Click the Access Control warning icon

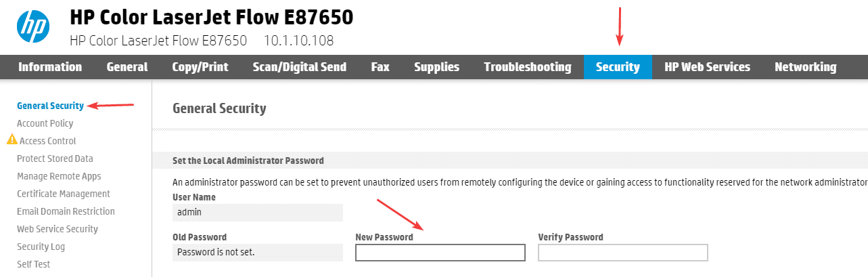point(12,140)
